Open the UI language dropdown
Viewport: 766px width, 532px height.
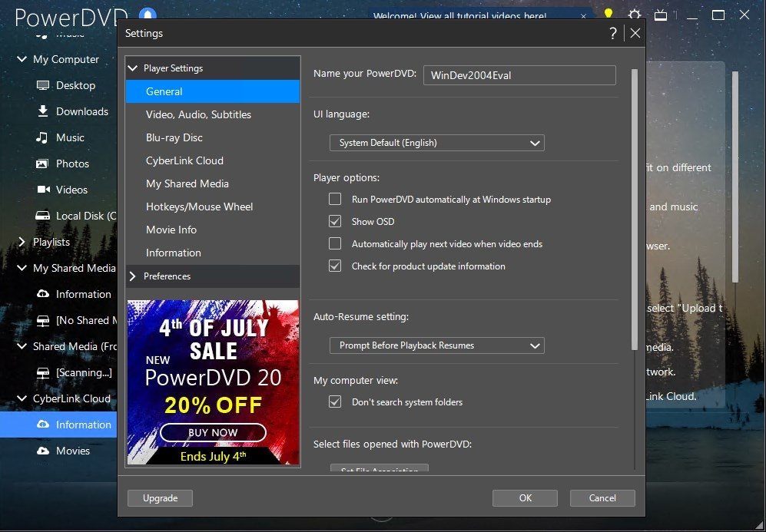[x=436, y=143]
